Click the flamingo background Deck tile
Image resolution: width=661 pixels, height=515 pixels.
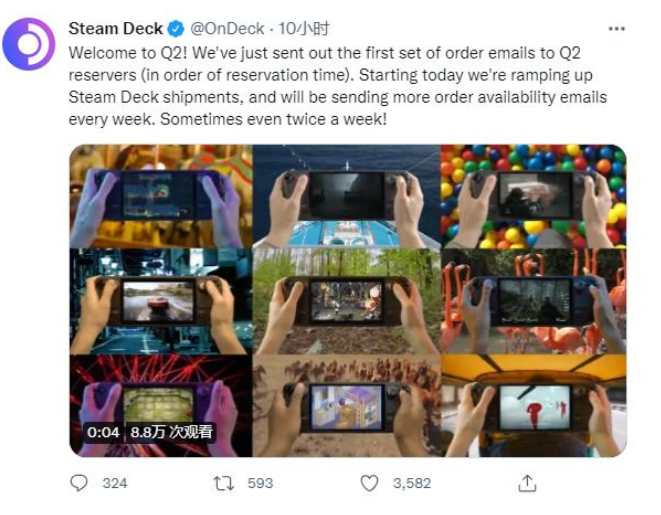533,301
